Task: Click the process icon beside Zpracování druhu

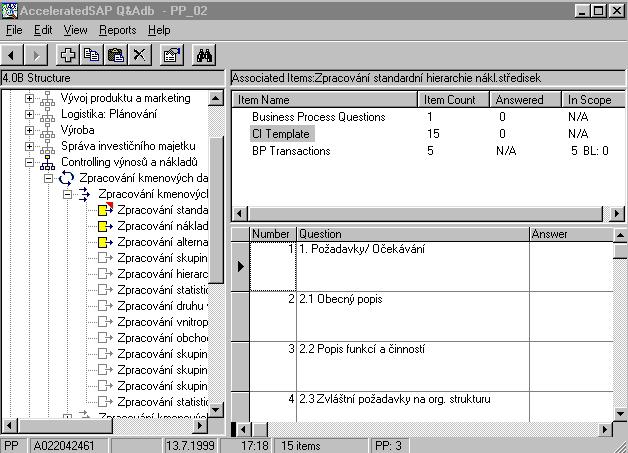Action: tap(106, 306)
